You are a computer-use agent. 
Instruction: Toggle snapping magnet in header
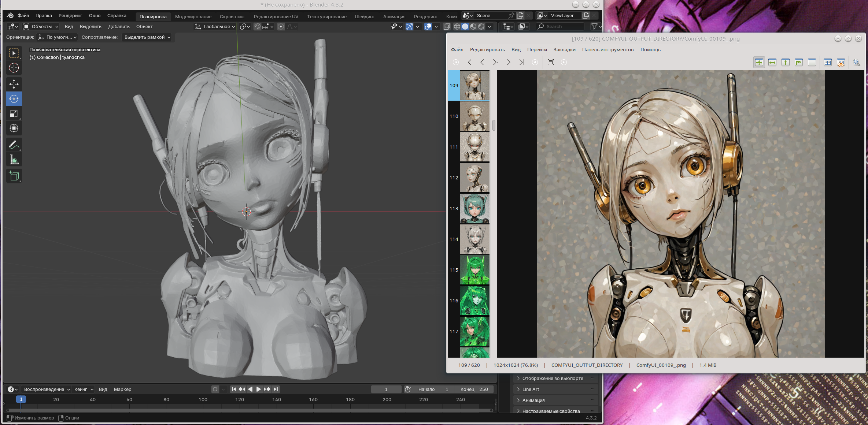pyautogui.click(x=257, y=27)
